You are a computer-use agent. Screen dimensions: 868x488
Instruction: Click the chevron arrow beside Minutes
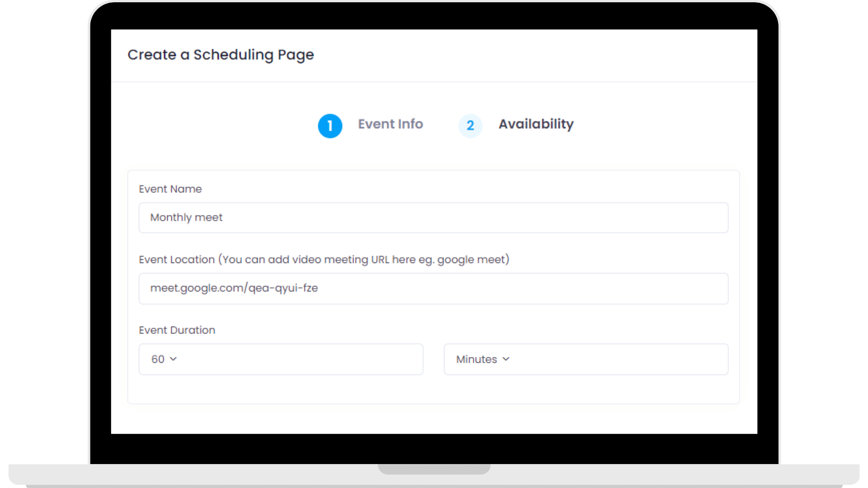click(x=506, y=359)
